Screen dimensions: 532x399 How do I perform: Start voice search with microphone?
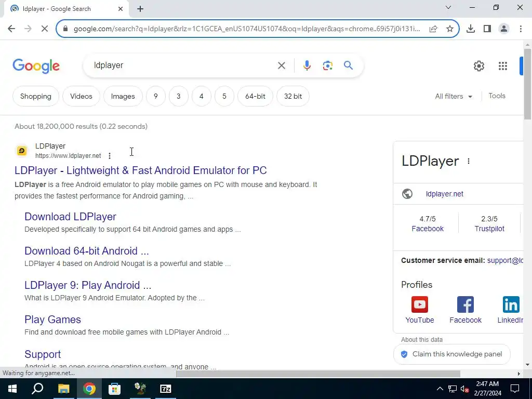coord(307,65)
